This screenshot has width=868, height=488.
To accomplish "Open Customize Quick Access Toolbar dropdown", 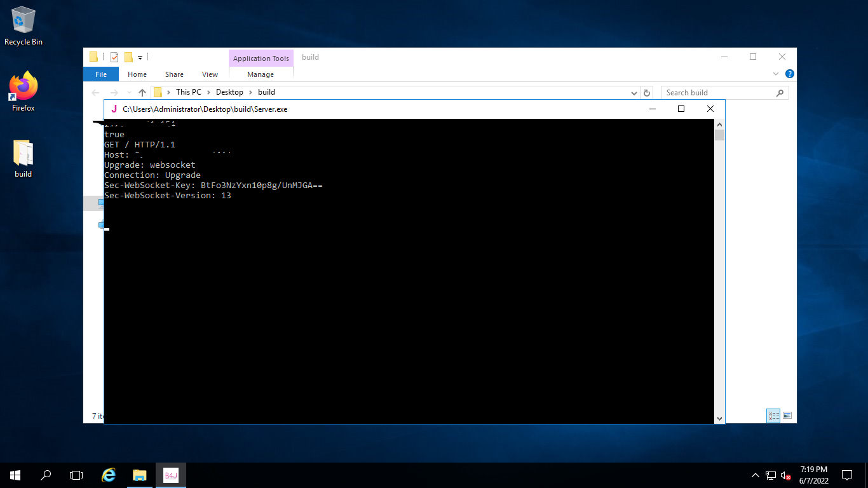I will pyautogui.click(x=140, y=57).
